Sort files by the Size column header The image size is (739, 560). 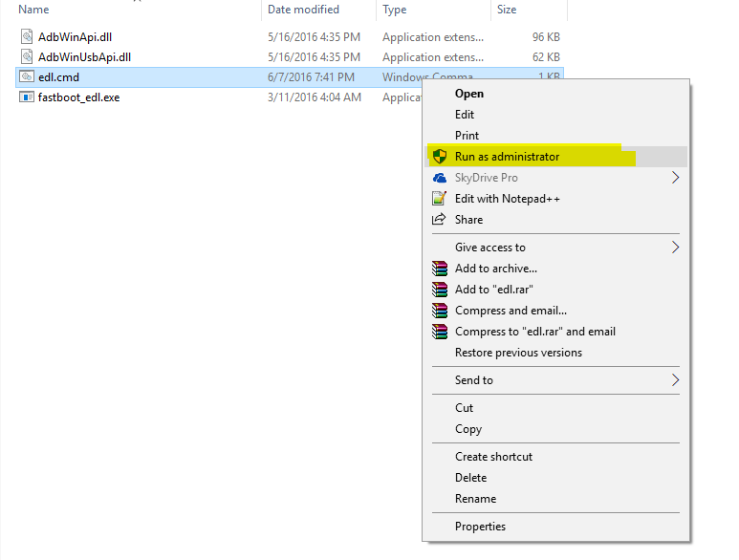[507, 10]
